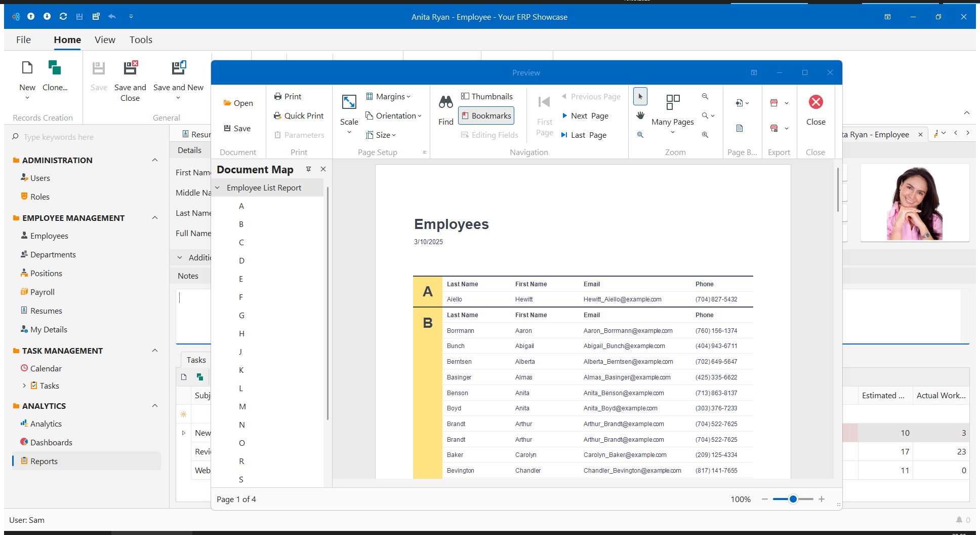
Task: Open the Orientation dropdown
Action: click(393, 116)
